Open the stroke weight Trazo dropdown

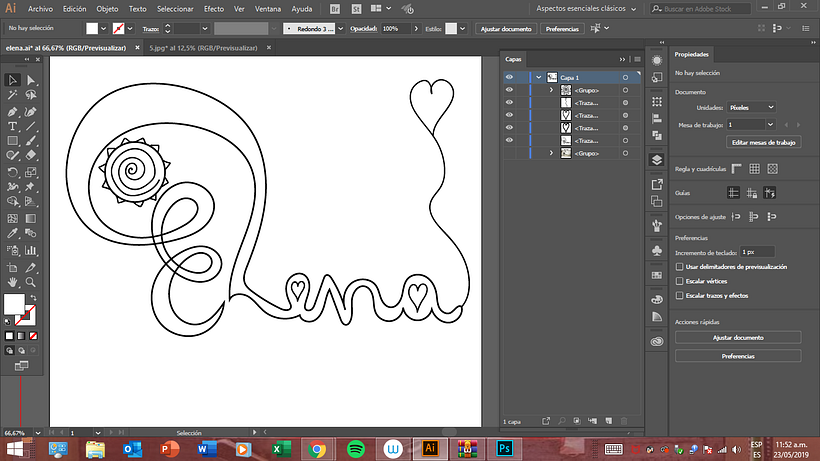tap(204, 29)
